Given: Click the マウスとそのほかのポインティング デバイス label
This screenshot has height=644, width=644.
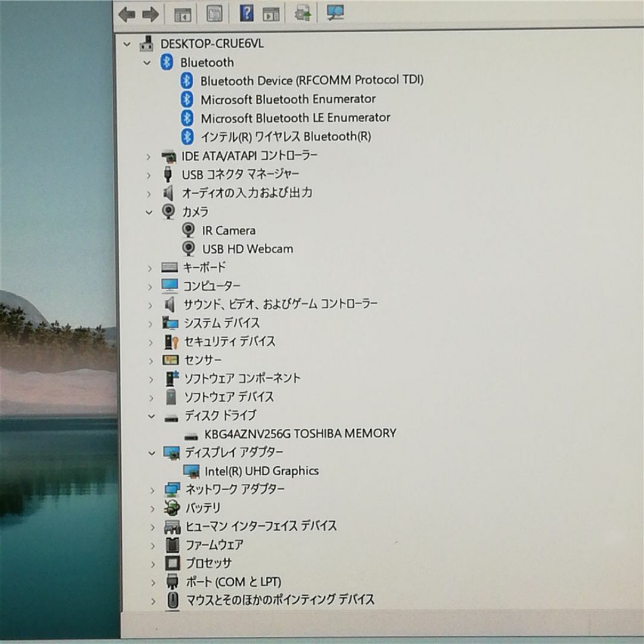Looking at the screenshot, I should pos(280,600).
